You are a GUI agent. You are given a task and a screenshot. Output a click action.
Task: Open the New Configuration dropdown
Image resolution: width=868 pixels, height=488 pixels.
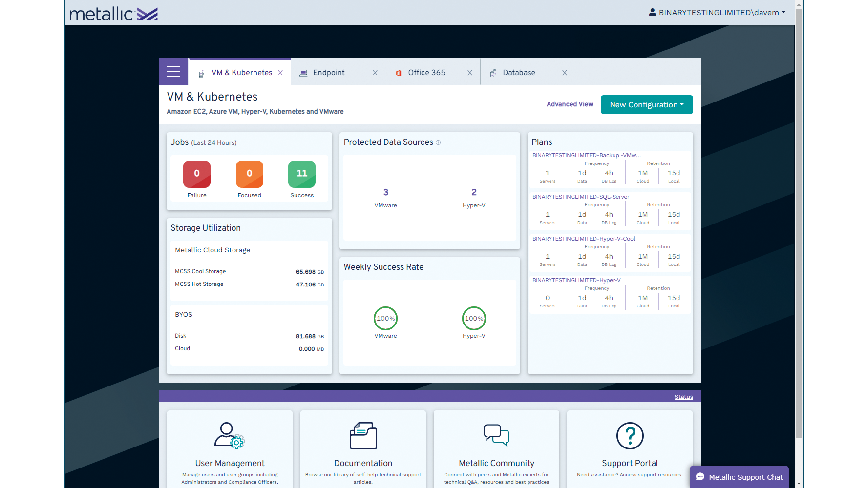coord(646,104)
